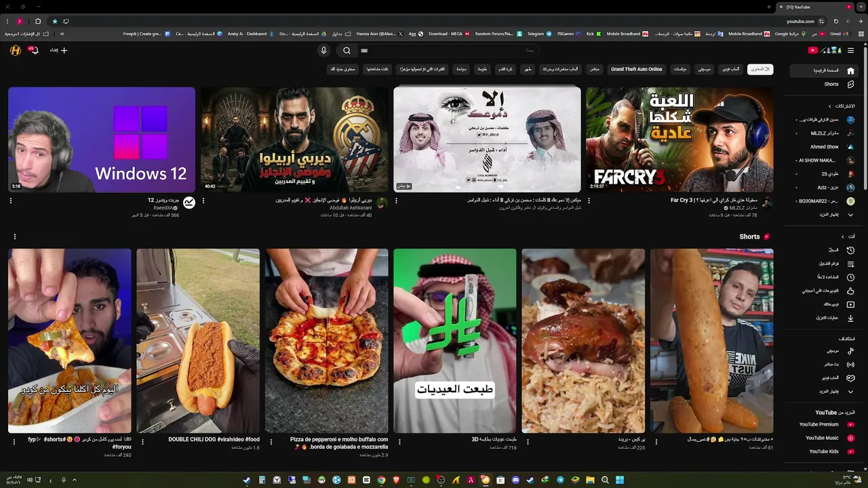This screenshot has width=868, height=488.
Task: Open the YouTube hamburger guide menu
Action: [x=850, y=50]
